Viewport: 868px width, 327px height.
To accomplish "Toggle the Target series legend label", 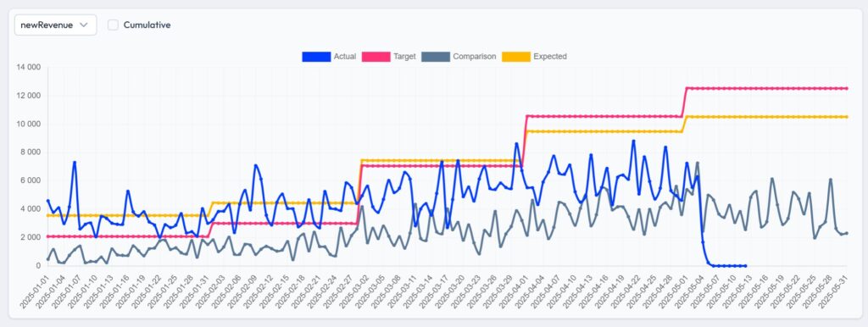I will pyautogui.click(x=404, y=57).
